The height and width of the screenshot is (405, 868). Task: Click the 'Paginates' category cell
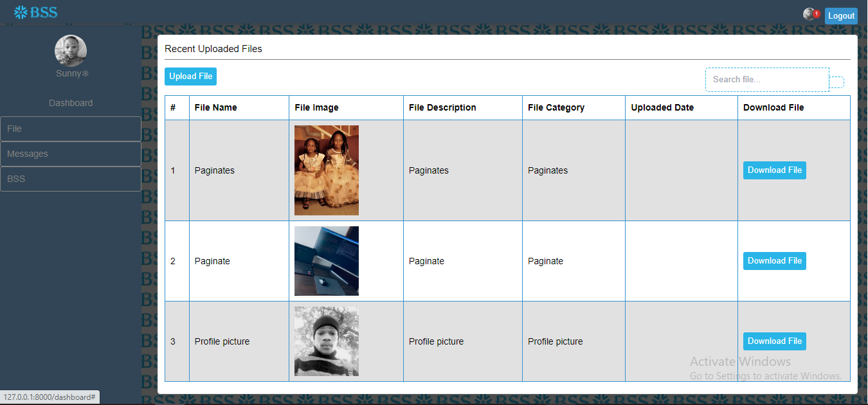pyautogui.click(x=574, y=170)
